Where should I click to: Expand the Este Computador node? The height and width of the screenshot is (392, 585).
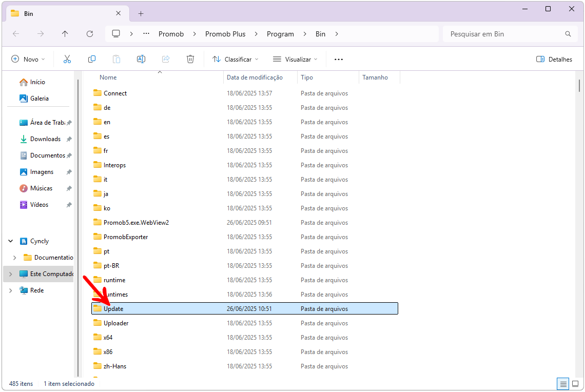(x=10, y=274)
